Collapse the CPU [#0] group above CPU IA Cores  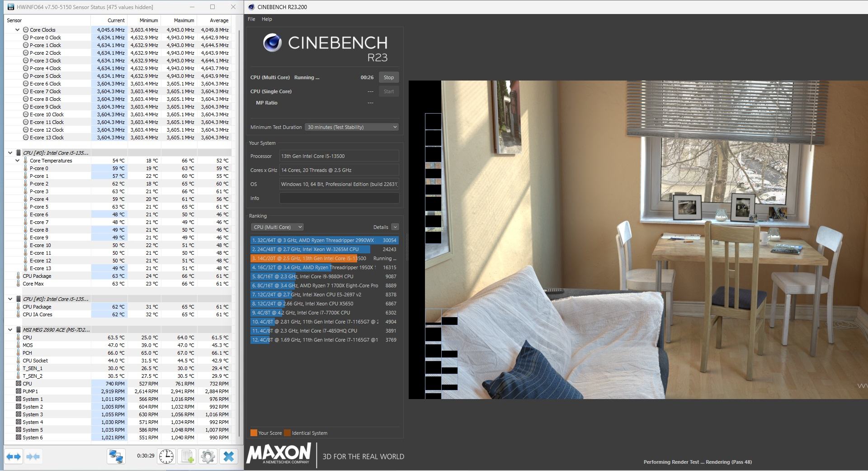(x=10, y=299)
